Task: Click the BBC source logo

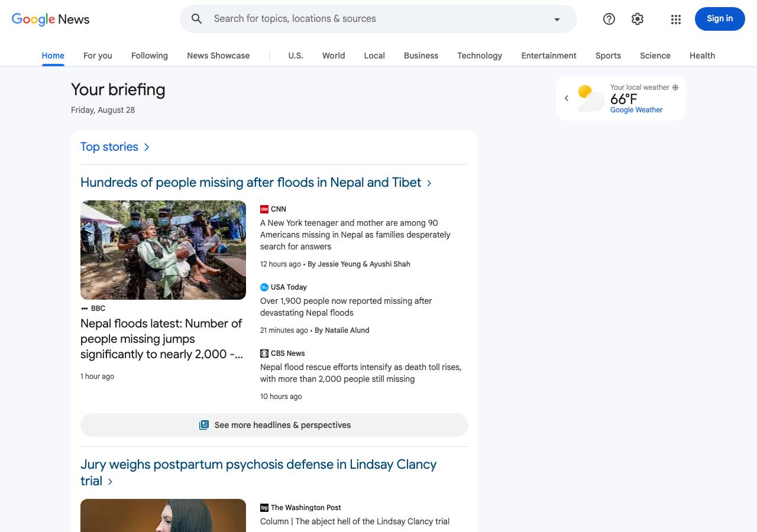Action: pos(85,309)
